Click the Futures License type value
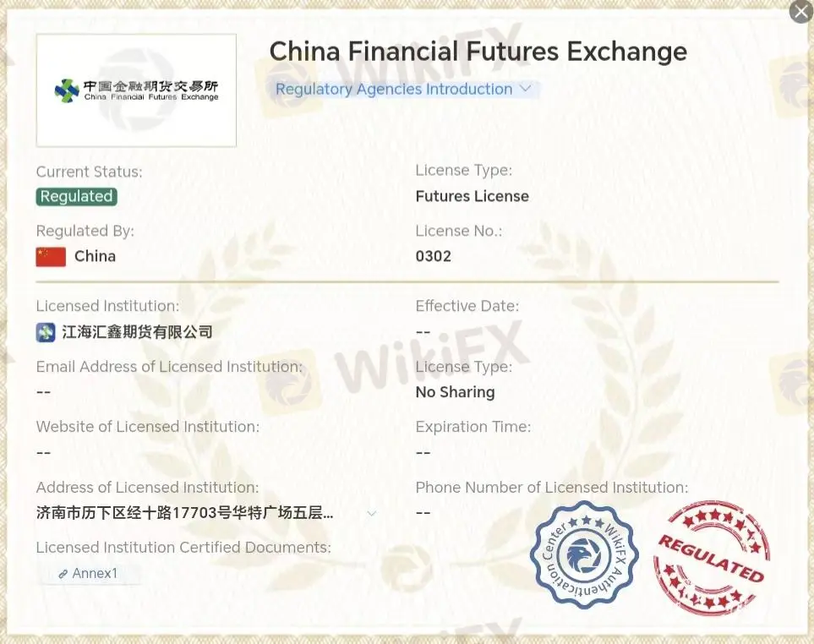Screen dimensions: 814x644 coord(472,196)
